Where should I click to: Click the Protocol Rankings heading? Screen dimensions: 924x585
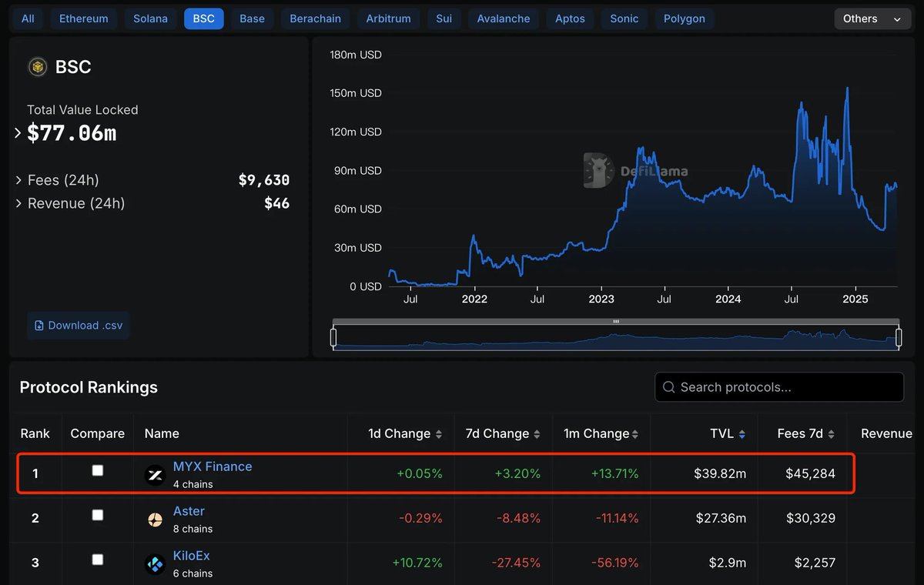pos(89,387)
